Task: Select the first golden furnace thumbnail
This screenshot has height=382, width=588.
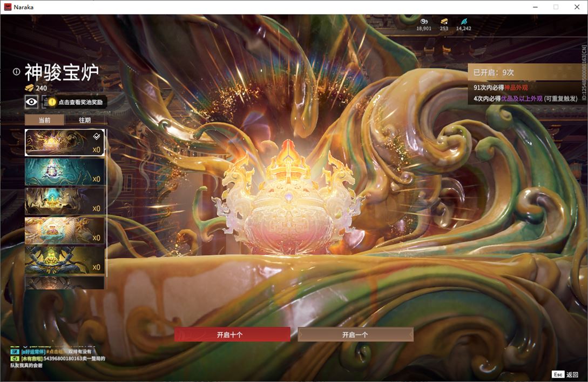Action: (x=64, y=143)
